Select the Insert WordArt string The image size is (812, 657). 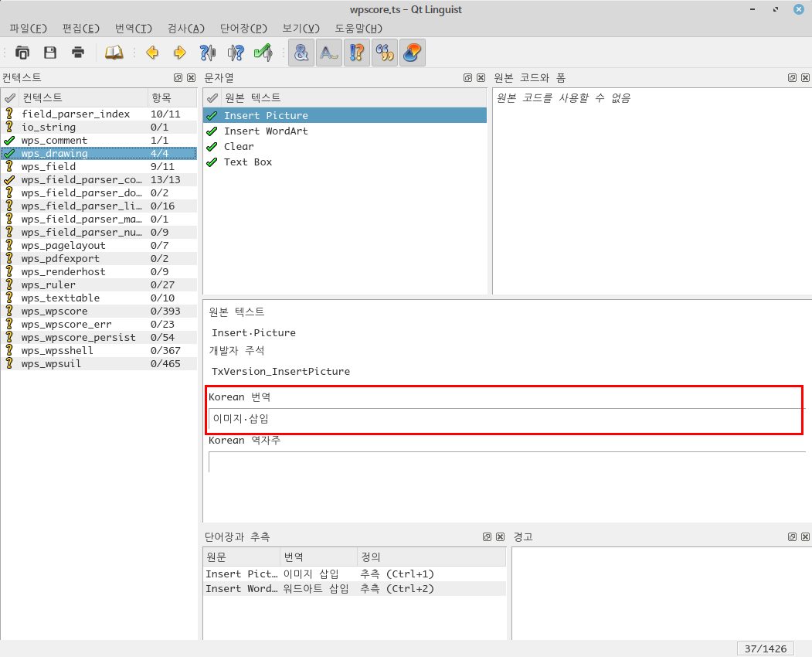345,131
